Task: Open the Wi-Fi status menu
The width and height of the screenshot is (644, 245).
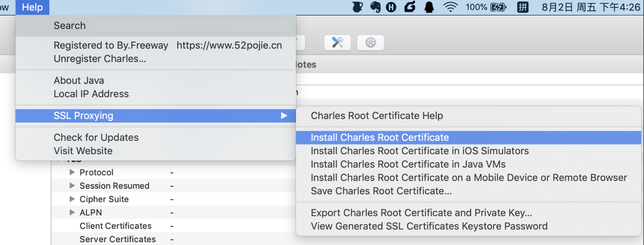Action: 450,7
